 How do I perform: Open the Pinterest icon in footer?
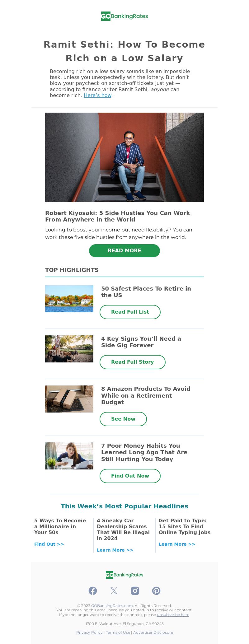coord(156,591)
